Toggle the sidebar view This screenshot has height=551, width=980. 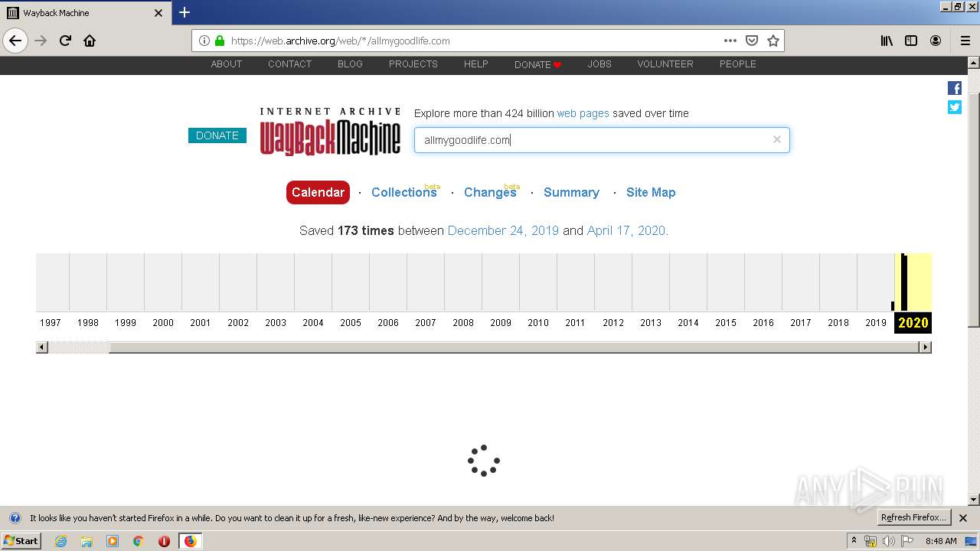click(x=911, y=41)
